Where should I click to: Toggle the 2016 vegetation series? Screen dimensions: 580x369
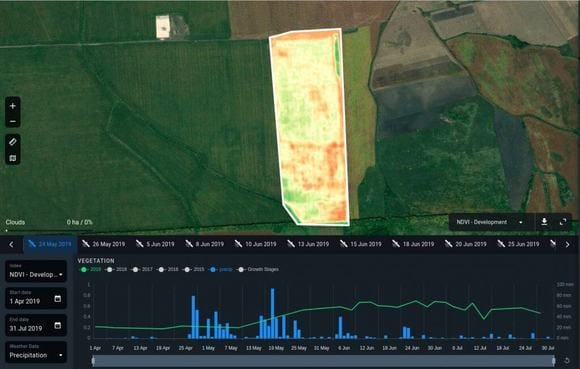pos(168,270)
